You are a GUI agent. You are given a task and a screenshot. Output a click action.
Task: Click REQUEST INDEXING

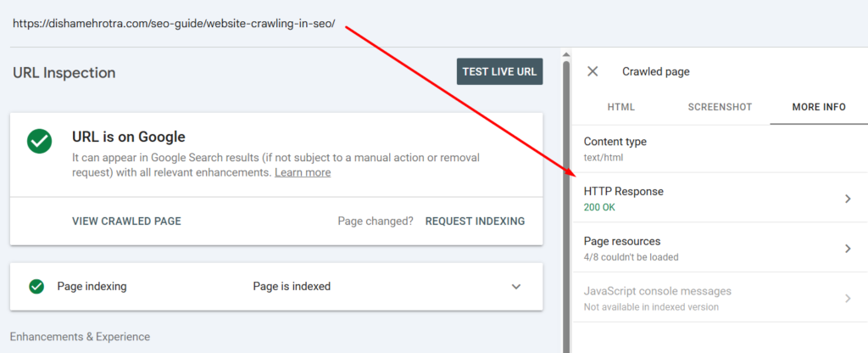coord(475,221)
